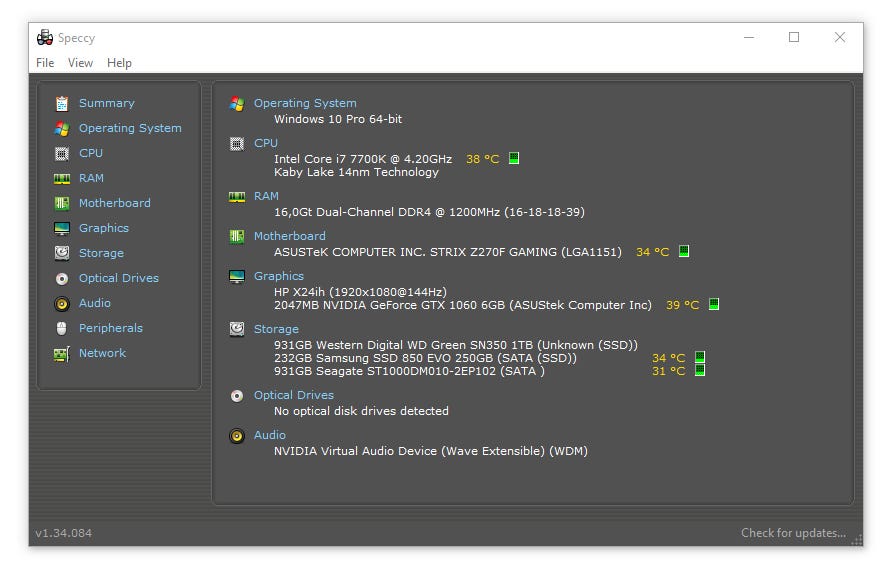Open the File menu

(x=45, y=63)
